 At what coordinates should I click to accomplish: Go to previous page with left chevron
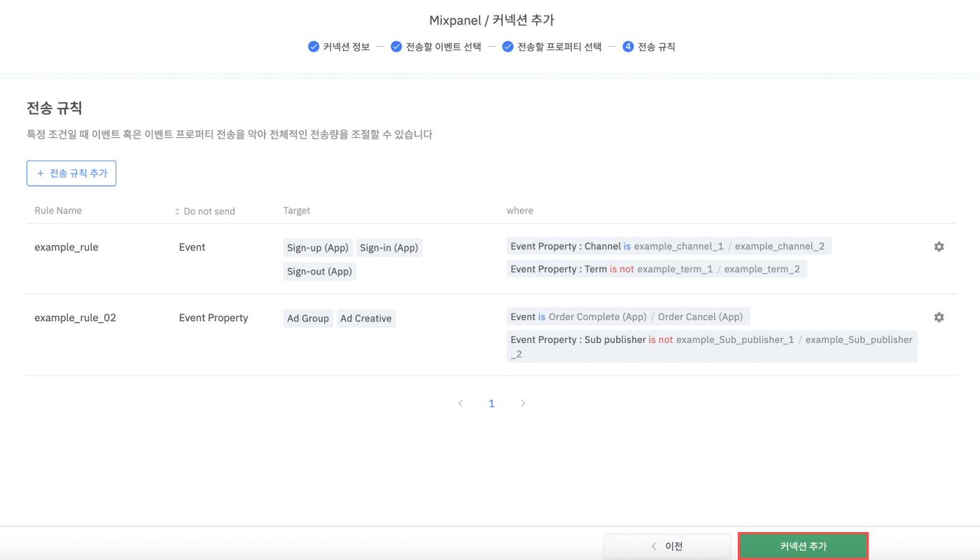[x=461, y=403]
